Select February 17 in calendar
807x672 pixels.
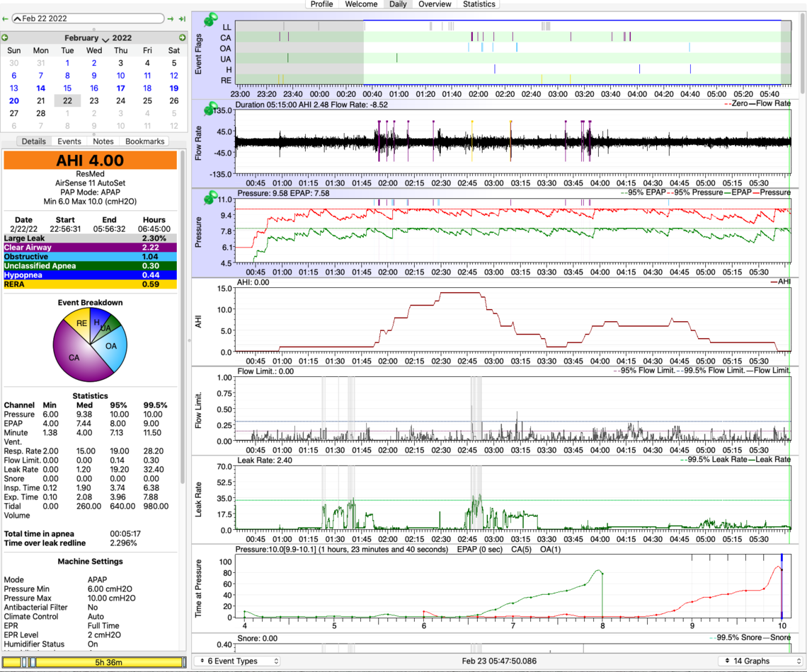point(120,88)
